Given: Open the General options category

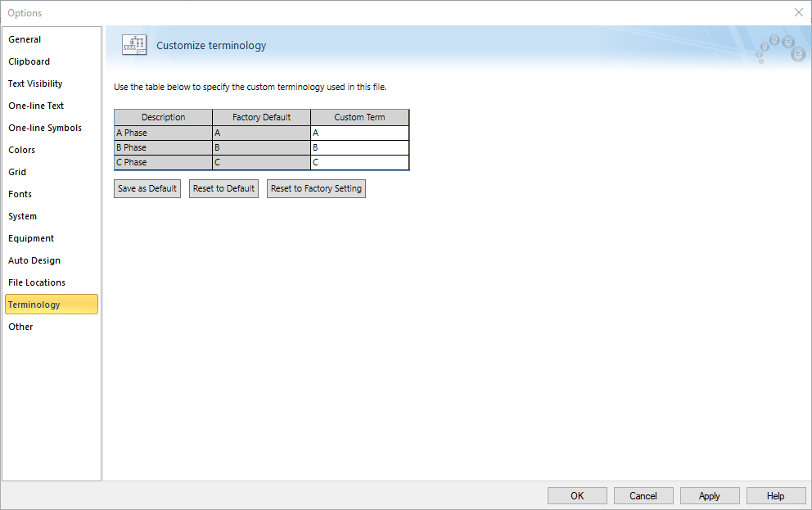Looking at the screenshot, I should coord(25,39).
